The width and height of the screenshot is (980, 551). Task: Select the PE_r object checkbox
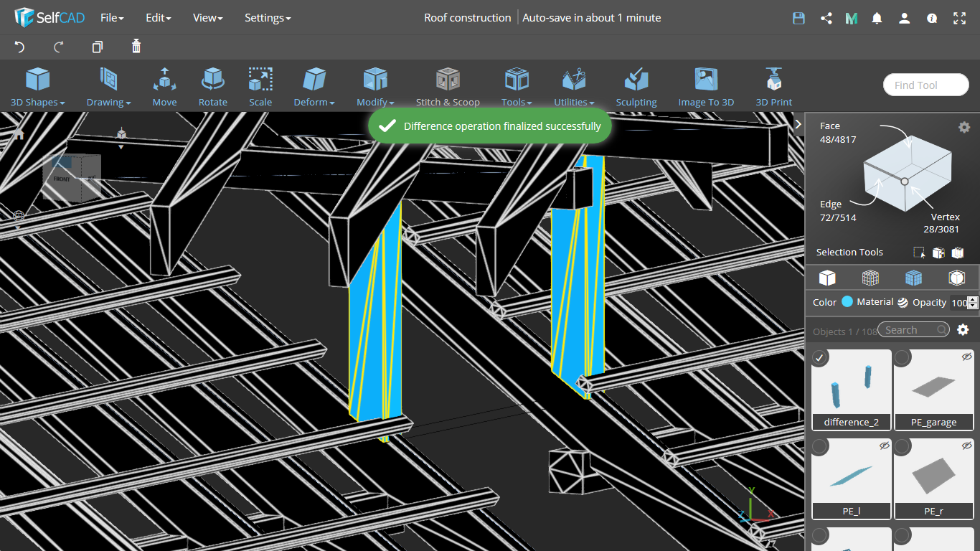click(902, 446)
